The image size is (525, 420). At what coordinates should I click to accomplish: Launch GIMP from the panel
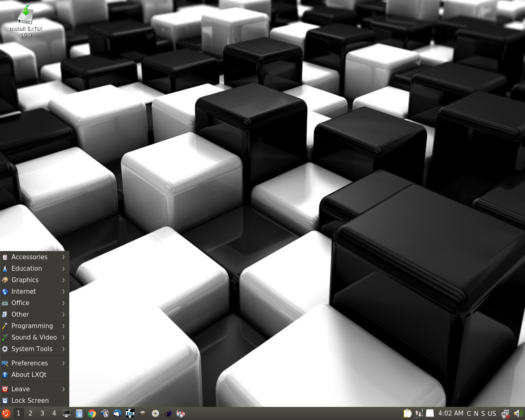(x=143, y=413)
